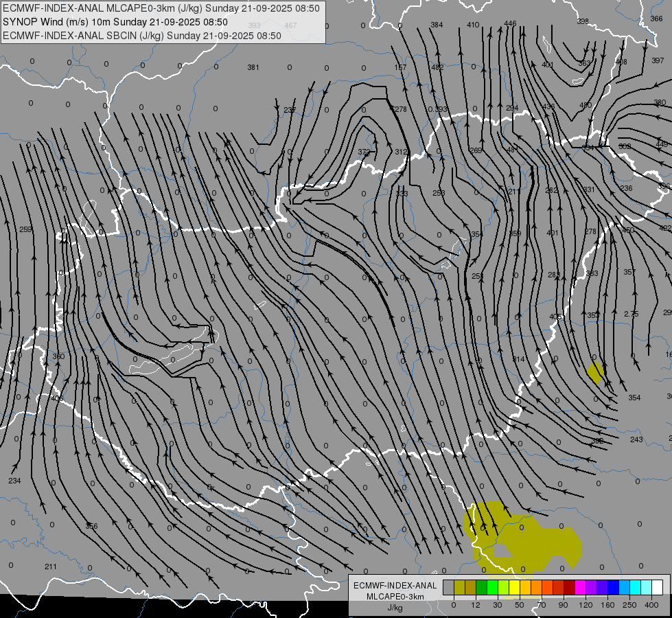
Task: Click the legend tick label 160
Action: [x=607, y=605]
